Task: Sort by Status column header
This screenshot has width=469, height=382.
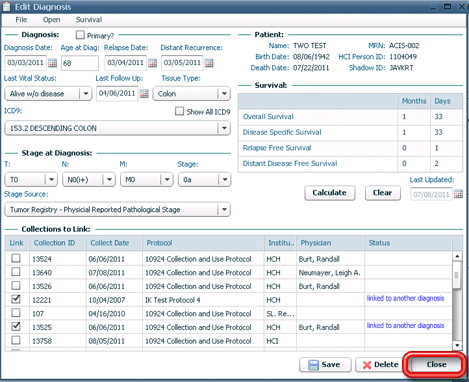Action: click(x=408, y=243)
